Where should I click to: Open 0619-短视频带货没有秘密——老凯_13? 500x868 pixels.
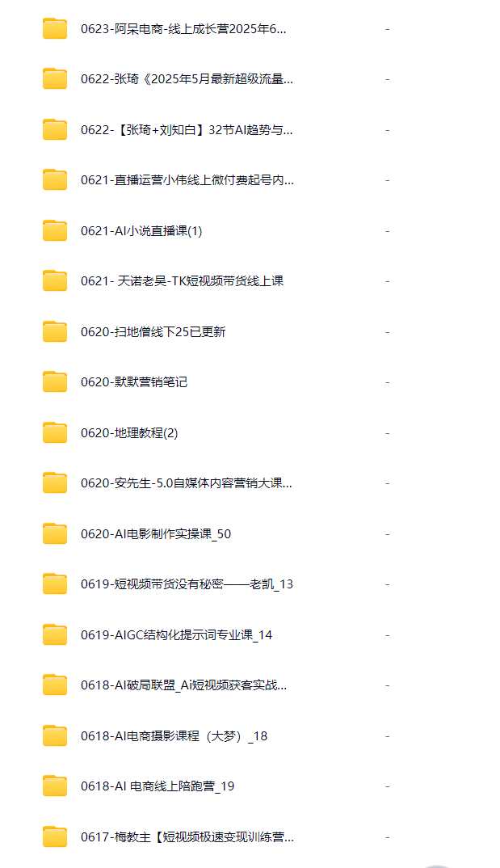tap(187, 584)
